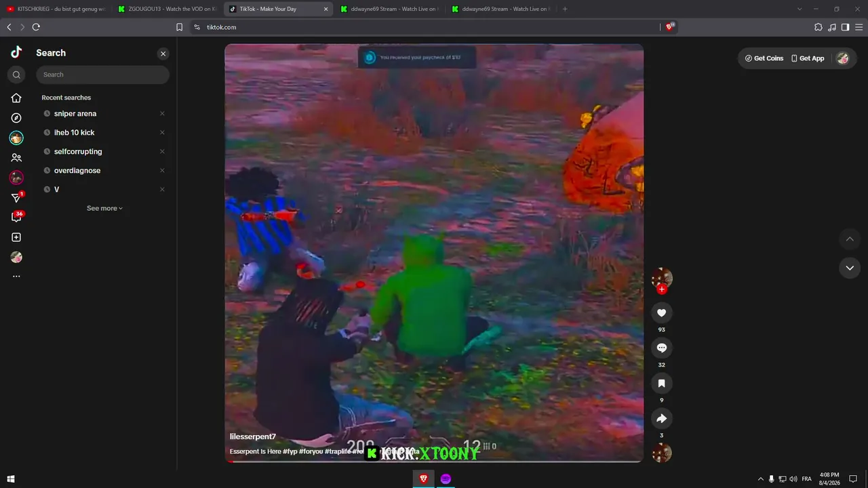This screenshot has height=488, width=868.
Task: Click the Upload plus icon
Action: (16, 237)
